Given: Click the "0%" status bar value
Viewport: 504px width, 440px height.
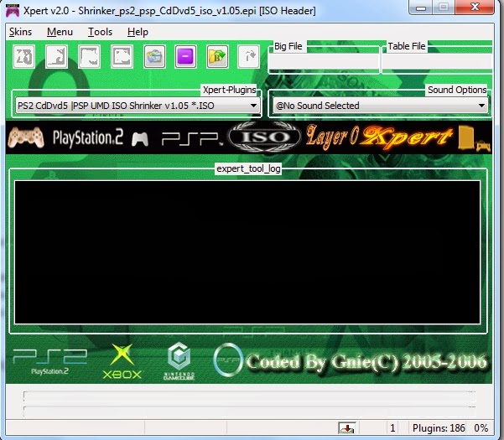Looking at the screenshot, I should (x=481, y=428).
